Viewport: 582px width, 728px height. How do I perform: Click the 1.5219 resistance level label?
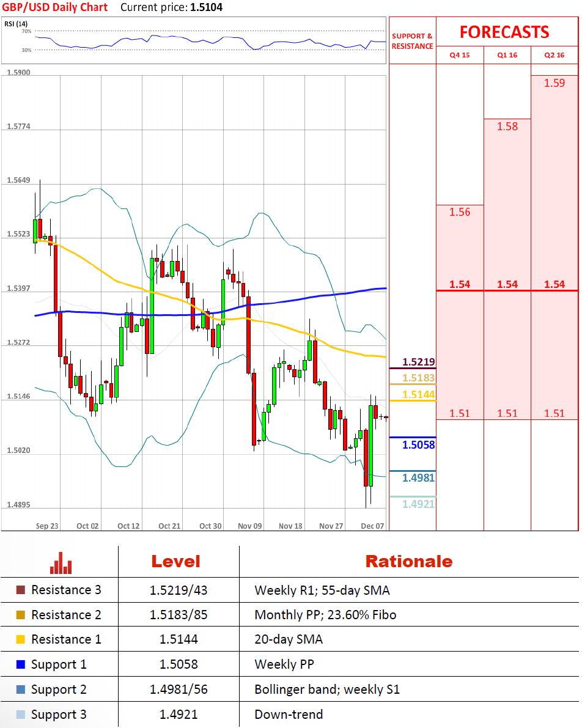419,362
